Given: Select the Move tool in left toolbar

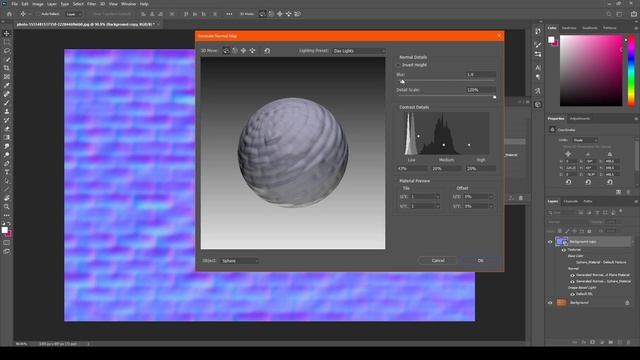Looking at the screenshot, I should point(7,33).
